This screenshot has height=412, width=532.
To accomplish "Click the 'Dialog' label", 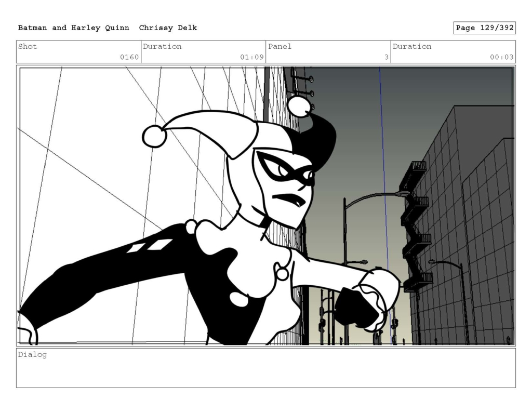I will click(32, 355).
